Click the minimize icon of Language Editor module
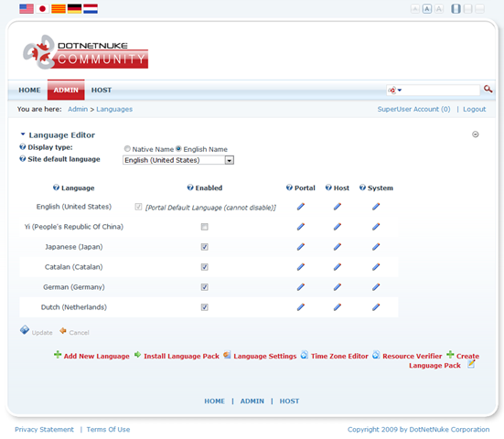The width and height of the screenshot is (504, 439). (475, 134)
